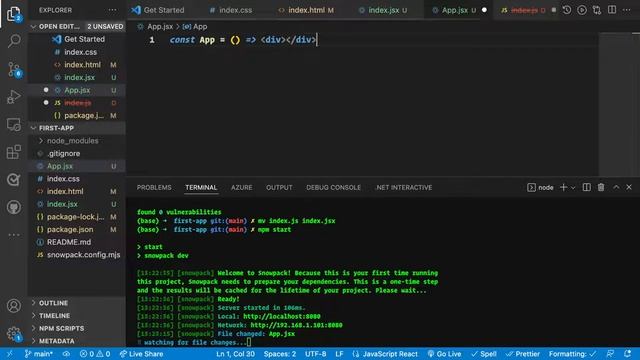Screen dimensions: 640x360
Task: Click Prettier in status bar
Action: click(x=522, y=354)
